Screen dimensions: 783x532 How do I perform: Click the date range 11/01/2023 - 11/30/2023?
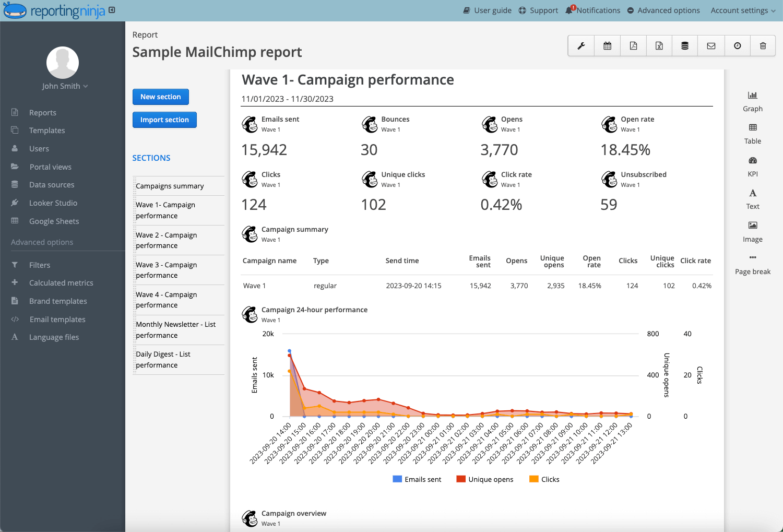coord(287,99)
